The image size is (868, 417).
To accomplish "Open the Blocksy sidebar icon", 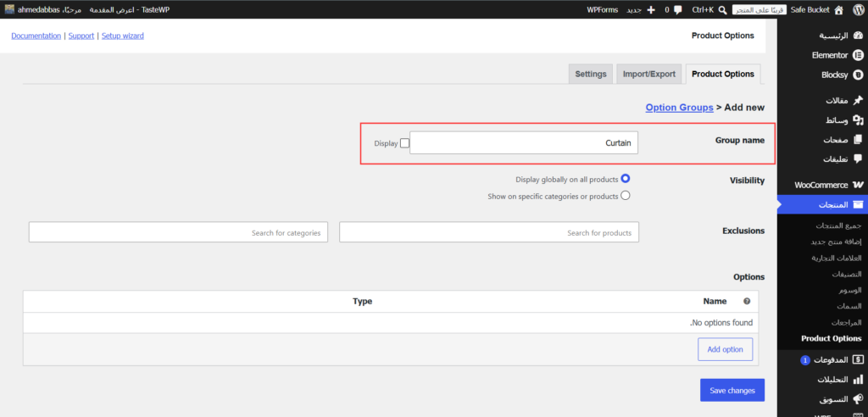I will [858, 75].
